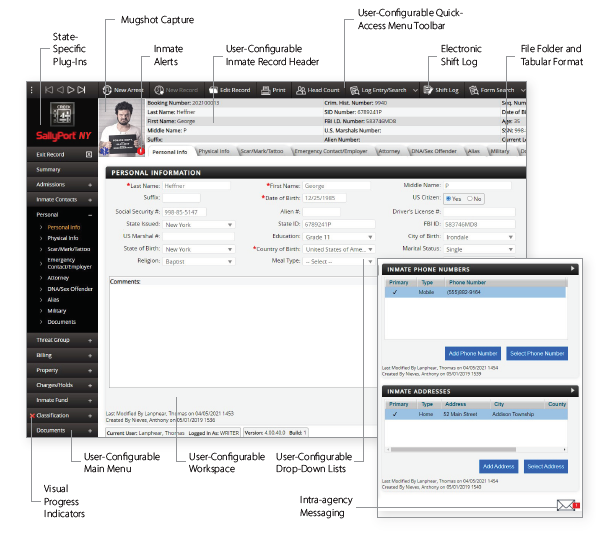The width and height of the screenshot is (608, 536).
Task: Expand Inmate Contacts menu section
Action: [90, 200]
